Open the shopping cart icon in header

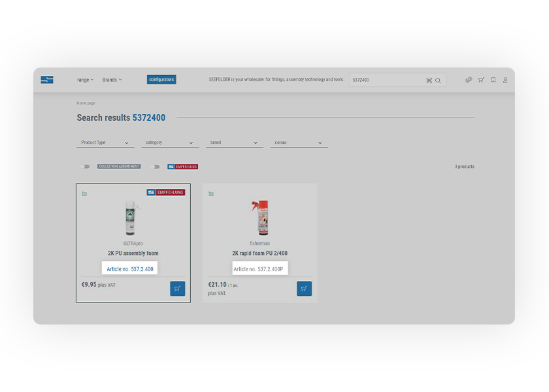click(x=482, y=80)
